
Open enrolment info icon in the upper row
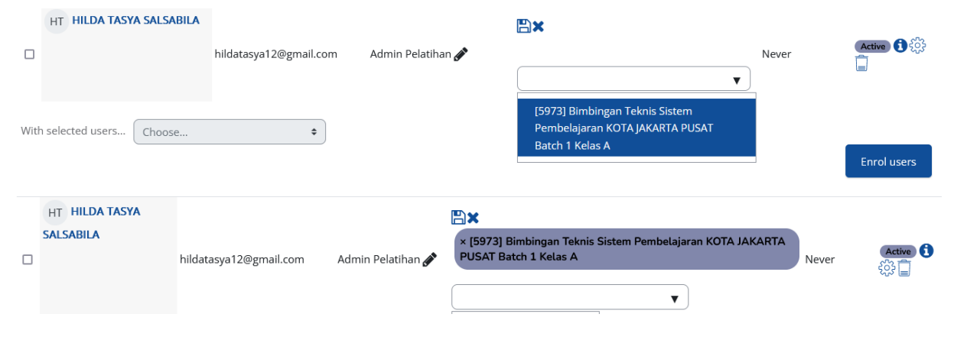[900, 46]
